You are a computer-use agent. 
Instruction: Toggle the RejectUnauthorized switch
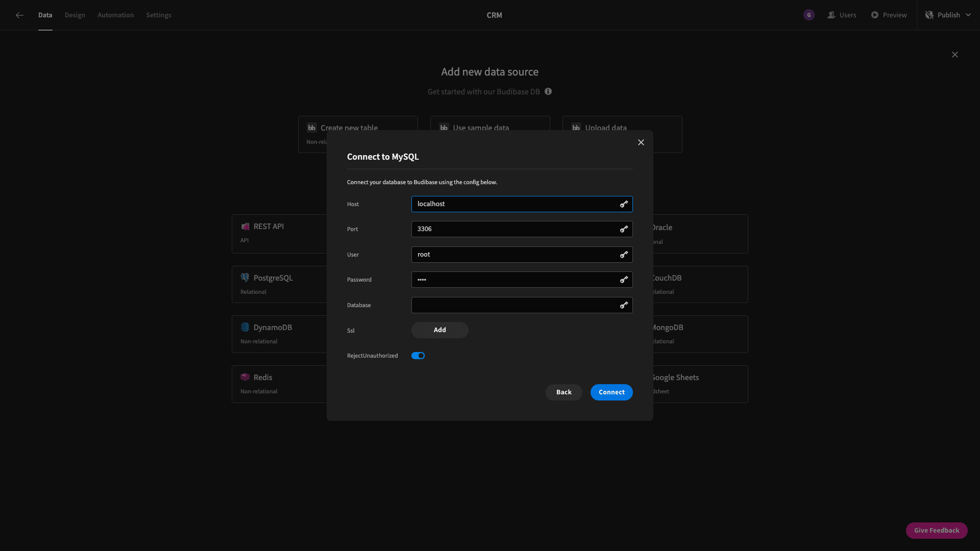pyautogui.click(x=418, y=356)
